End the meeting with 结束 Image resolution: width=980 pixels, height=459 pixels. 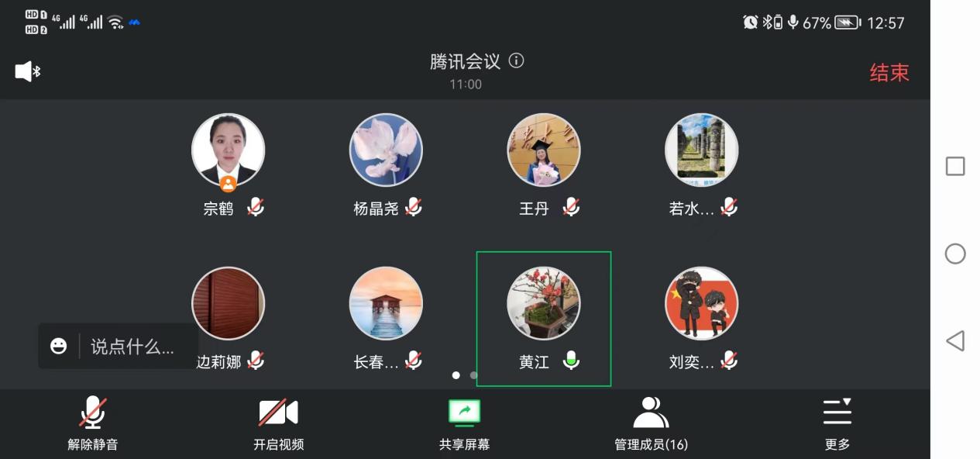point(889,73)
